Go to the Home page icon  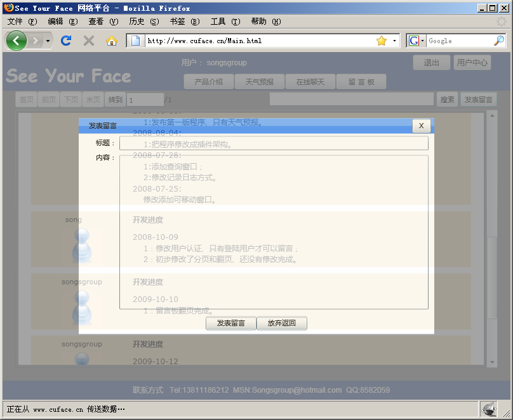pos(112,41)
